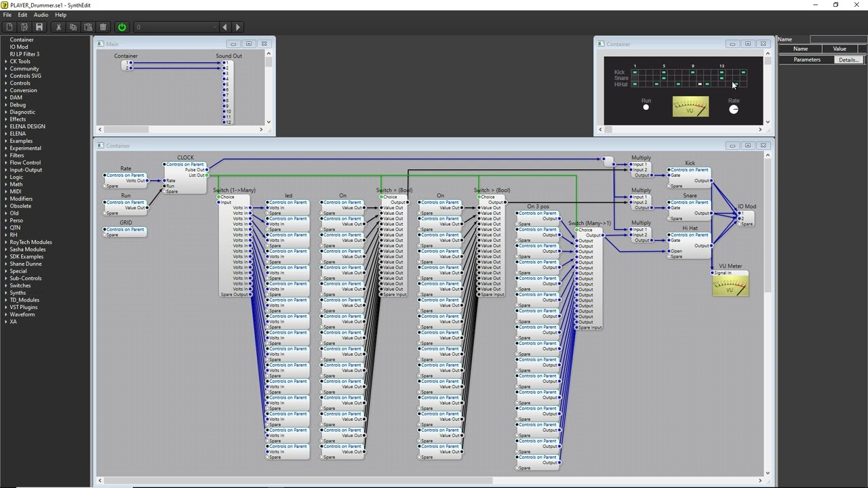Click the Delete trash can icon
The width and height of the screenshot is (868, 488).
103,27
